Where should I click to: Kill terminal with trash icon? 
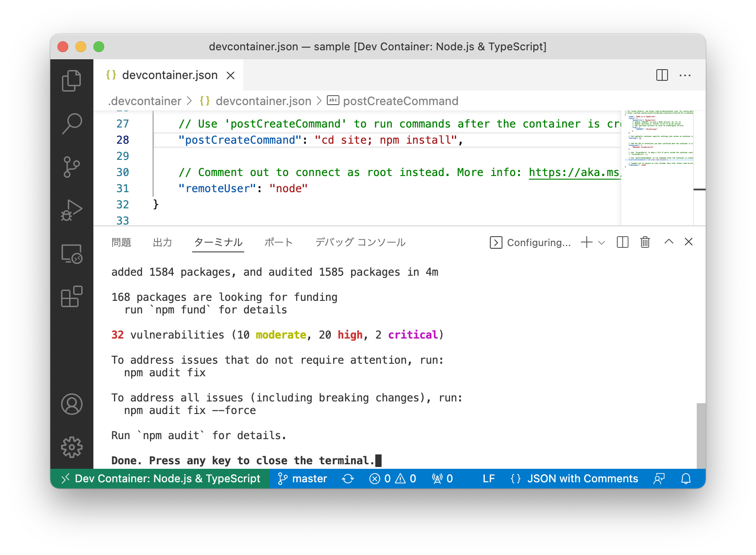(645, 242)
